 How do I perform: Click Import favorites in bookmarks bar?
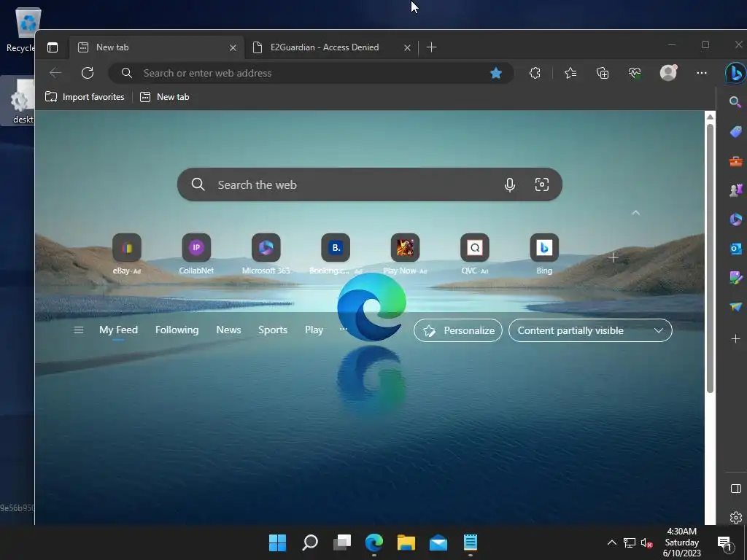85,97
